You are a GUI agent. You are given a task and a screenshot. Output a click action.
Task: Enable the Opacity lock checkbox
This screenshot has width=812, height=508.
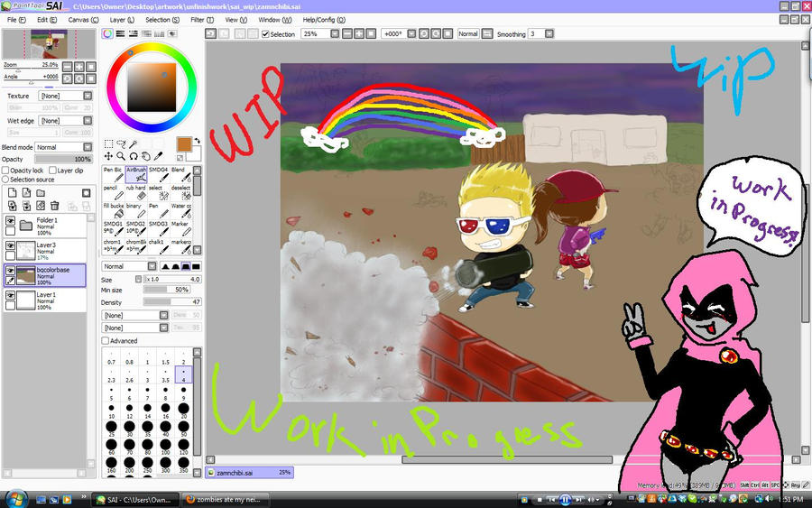[5, 171]
